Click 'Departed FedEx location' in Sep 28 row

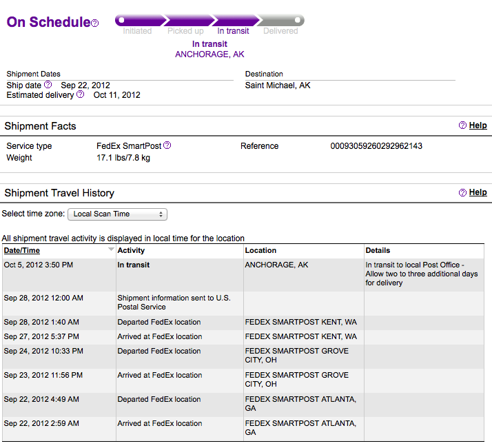158,322
